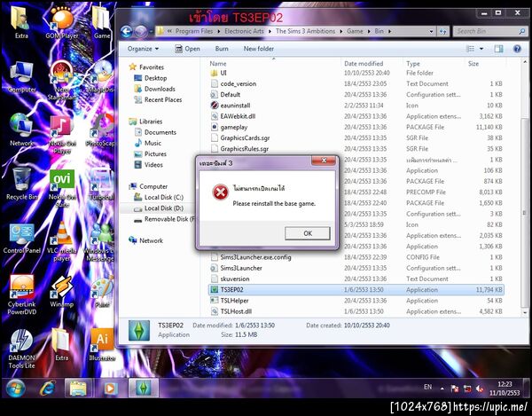Go forward in Explorer navigation
This screenshot has height=416, width=532.
[x=140, y=32]
